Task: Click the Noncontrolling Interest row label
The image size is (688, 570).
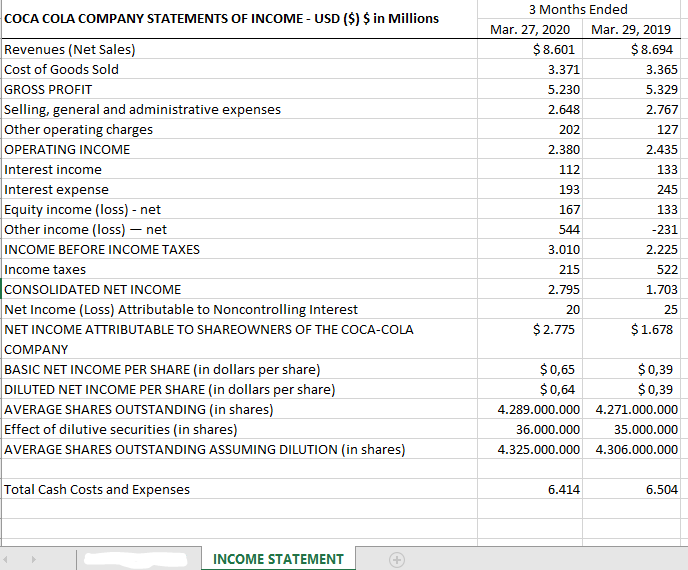Action: click(181, 310)
